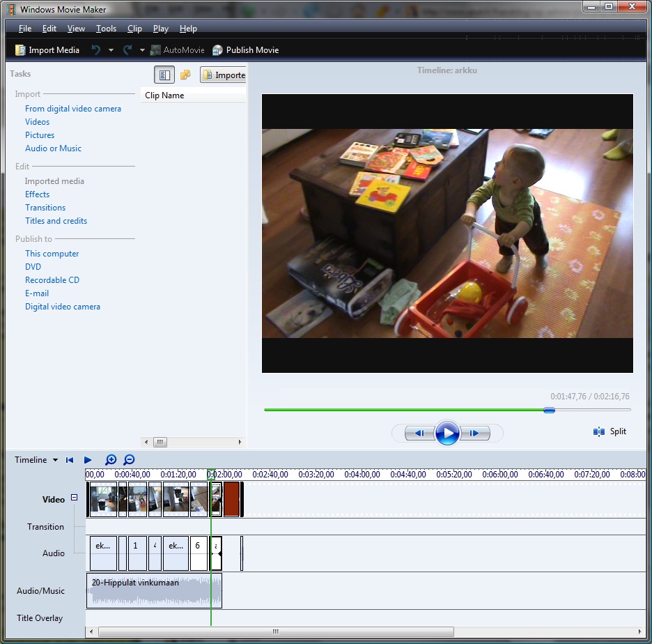Image resolution: width=652 pixels, height=644 pixels.
Task: Select audio clip labeled 1
Action: (137, 553)
